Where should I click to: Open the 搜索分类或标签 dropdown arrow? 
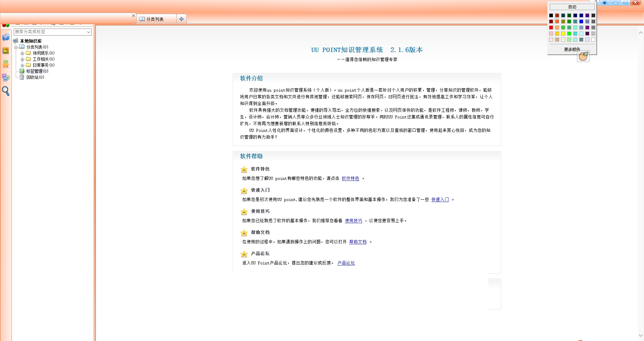point(89,32)
